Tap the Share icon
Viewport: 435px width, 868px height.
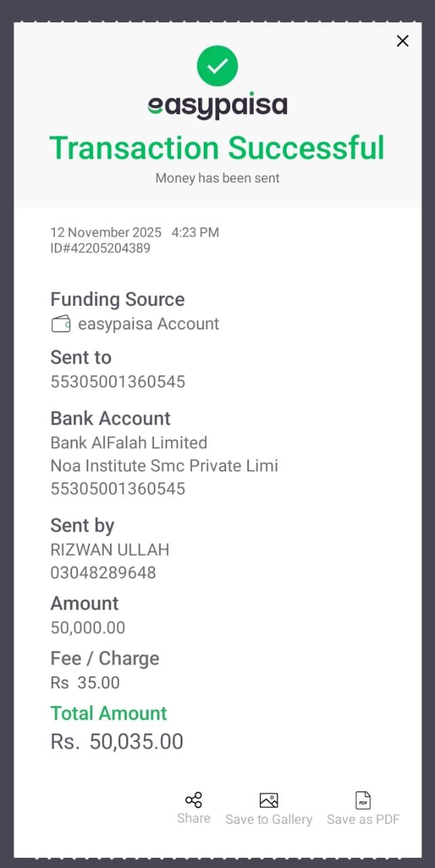(x=193, y=800)
